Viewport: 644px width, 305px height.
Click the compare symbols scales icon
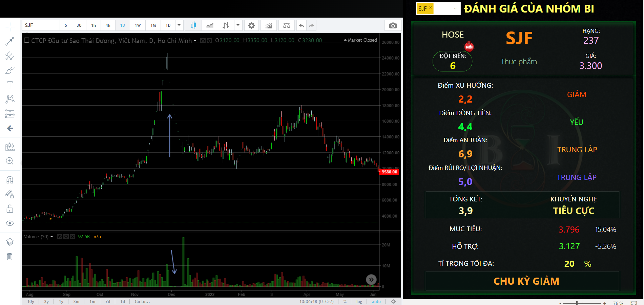(x=286, y=25)
